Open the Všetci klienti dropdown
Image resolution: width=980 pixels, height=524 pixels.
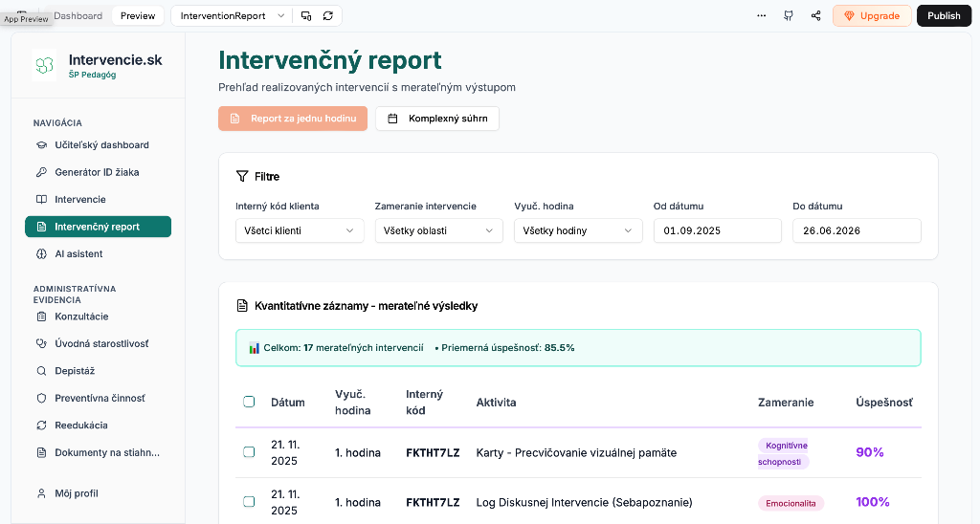click(x=300, y=230)
